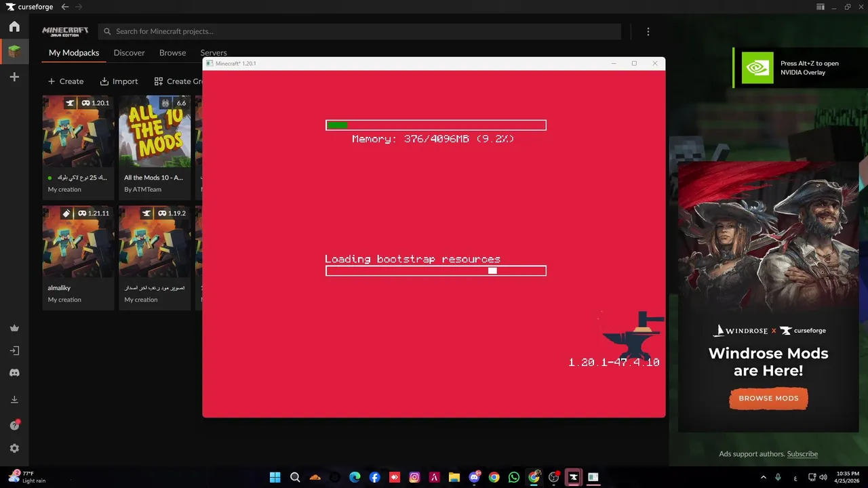This screenshot has height=488, width=868.
Task: Open the Windows Start menu
Action: pyautogui.click(x=275, y=477)
